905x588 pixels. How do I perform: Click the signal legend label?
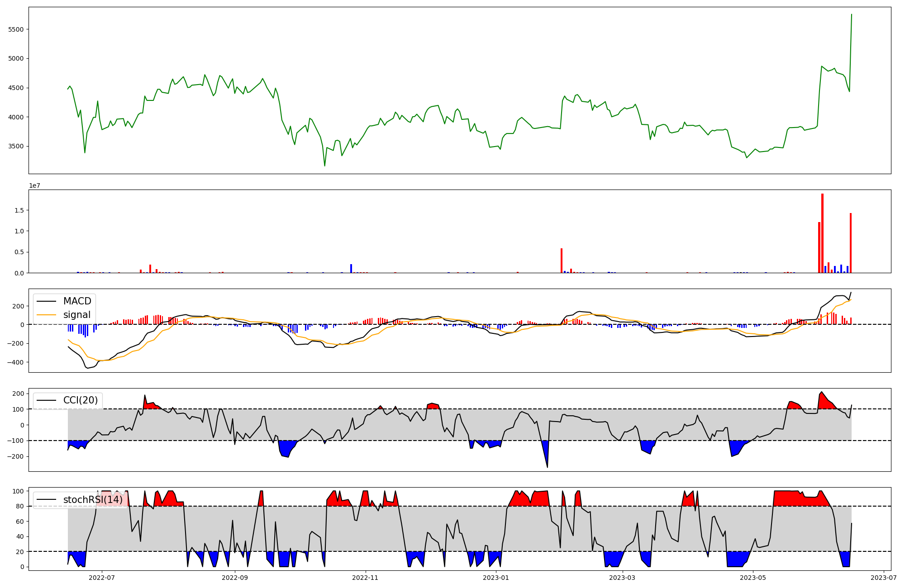click(77, 315)
